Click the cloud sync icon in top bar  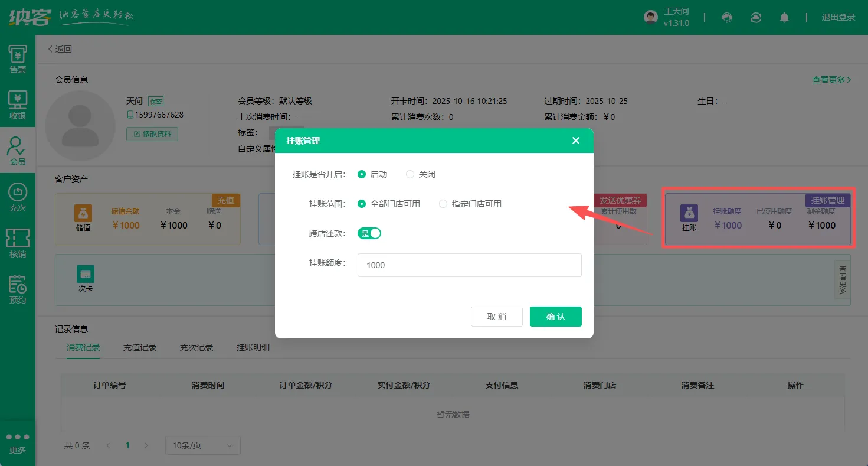click(x=756, y=17)
